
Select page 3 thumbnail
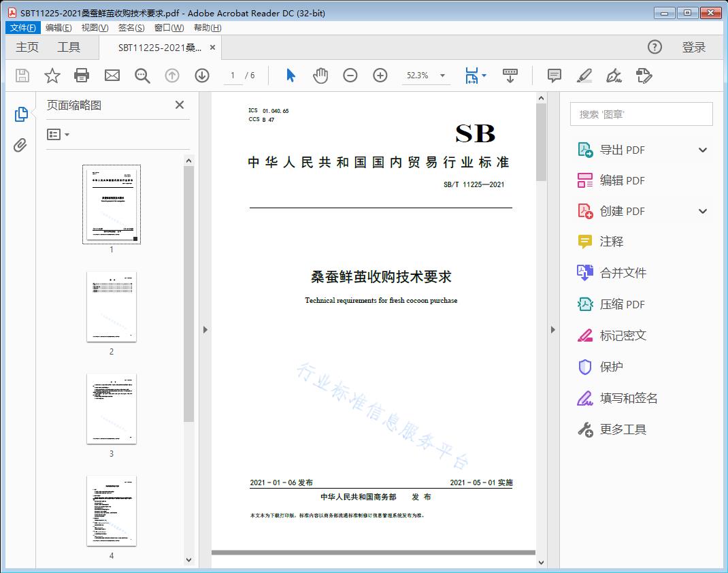pyautogui.click(x=111, y=408)
